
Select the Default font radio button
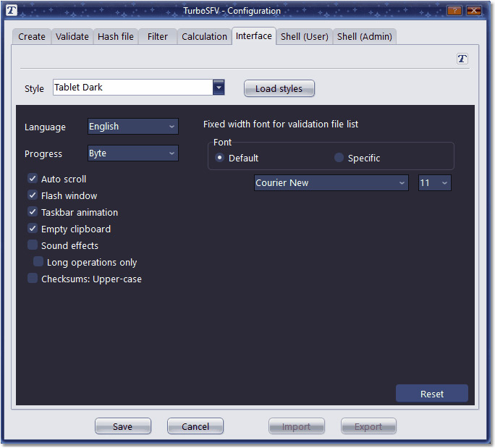(219, 157)
